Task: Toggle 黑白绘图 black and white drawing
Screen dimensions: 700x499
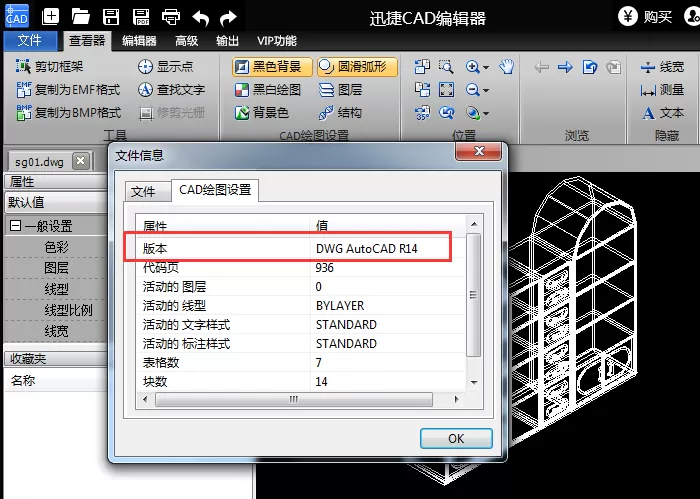Action: pos(268,90)
